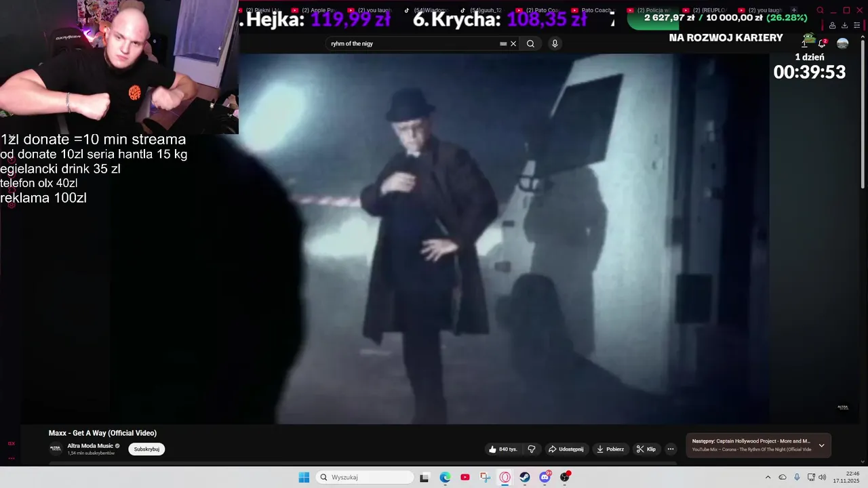Open the YouTube account avatar menu
Image resolution: width=868 pixels, height=488 pixels.
[842, 43]
